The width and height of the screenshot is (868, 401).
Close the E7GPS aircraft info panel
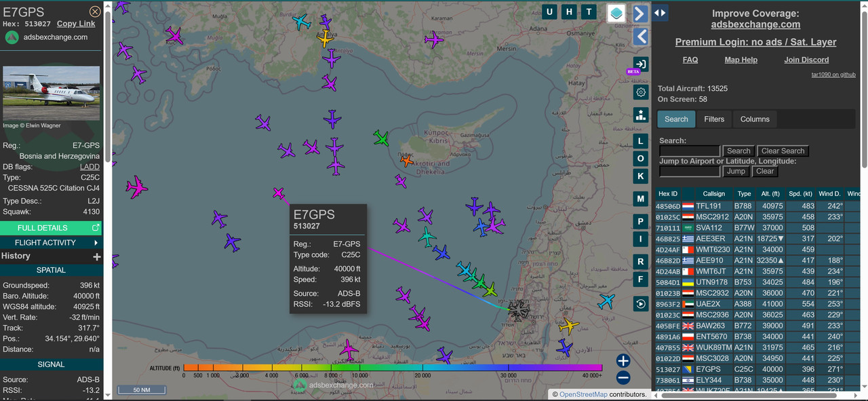[95, 12]
